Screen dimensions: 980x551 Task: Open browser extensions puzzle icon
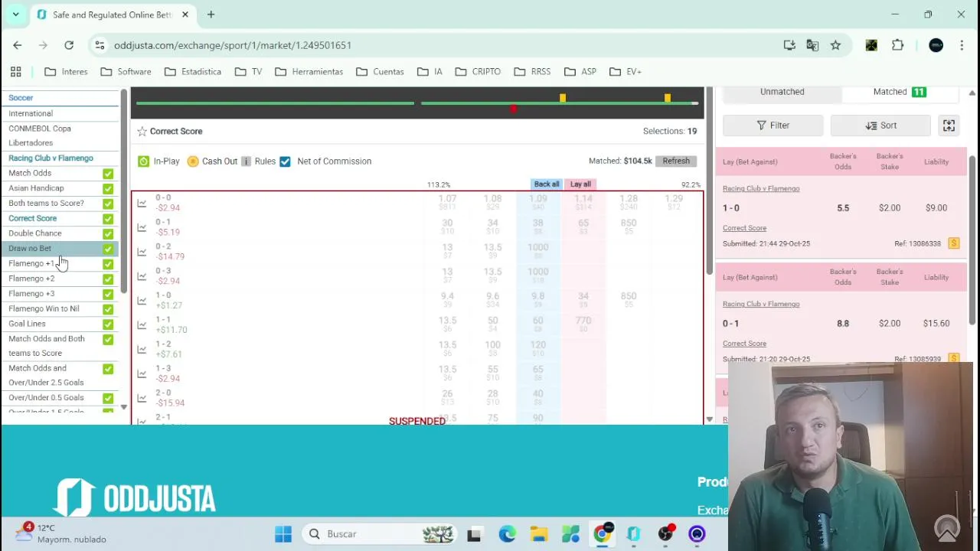pos(897,45)
